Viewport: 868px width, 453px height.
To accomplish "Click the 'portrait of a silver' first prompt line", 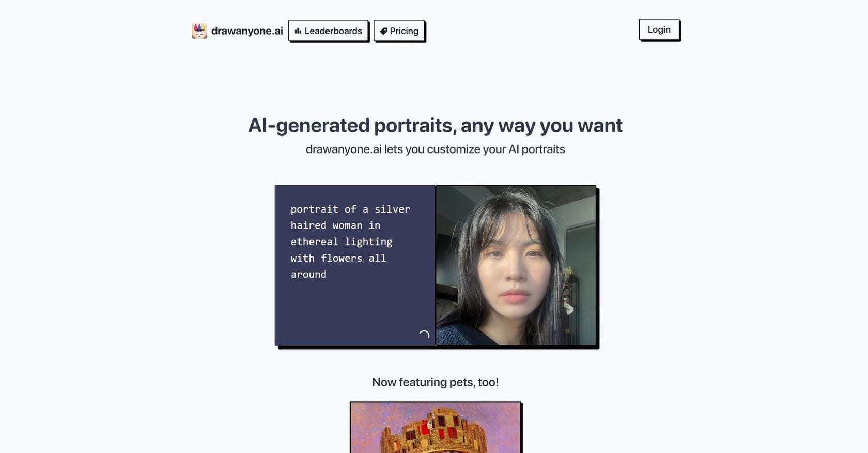I will click(350, 209).
